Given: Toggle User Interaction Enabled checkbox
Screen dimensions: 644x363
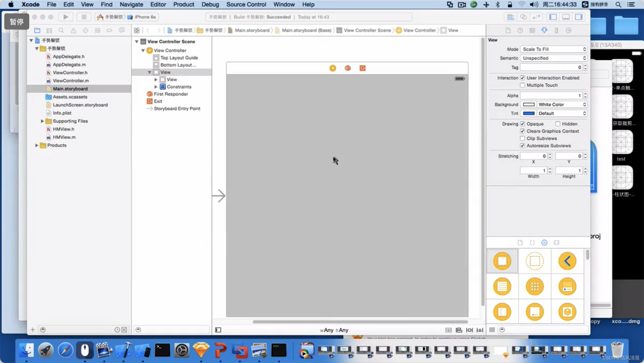Looking at the screenshot, I should [522, 78].
